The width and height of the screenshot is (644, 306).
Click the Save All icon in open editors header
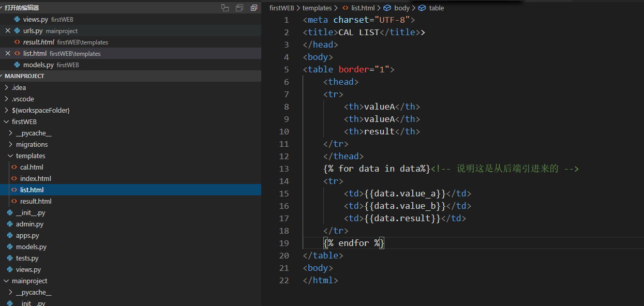point(239,8)
